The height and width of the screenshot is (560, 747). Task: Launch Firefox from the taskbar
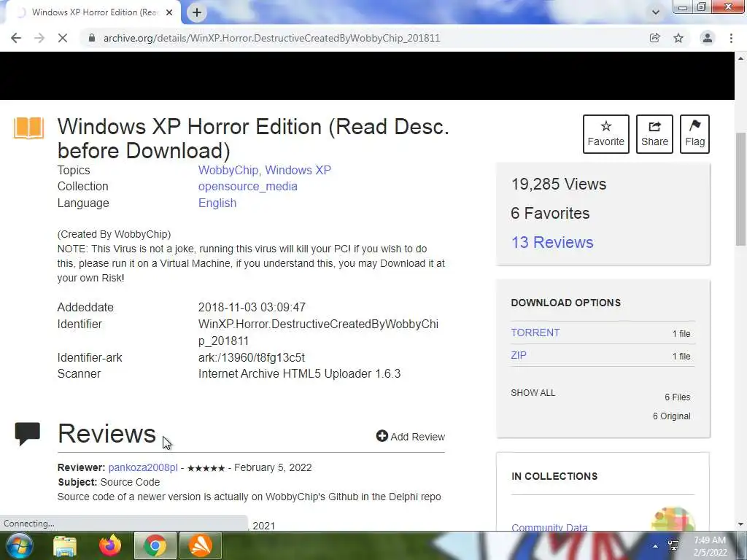coord(110,545)
